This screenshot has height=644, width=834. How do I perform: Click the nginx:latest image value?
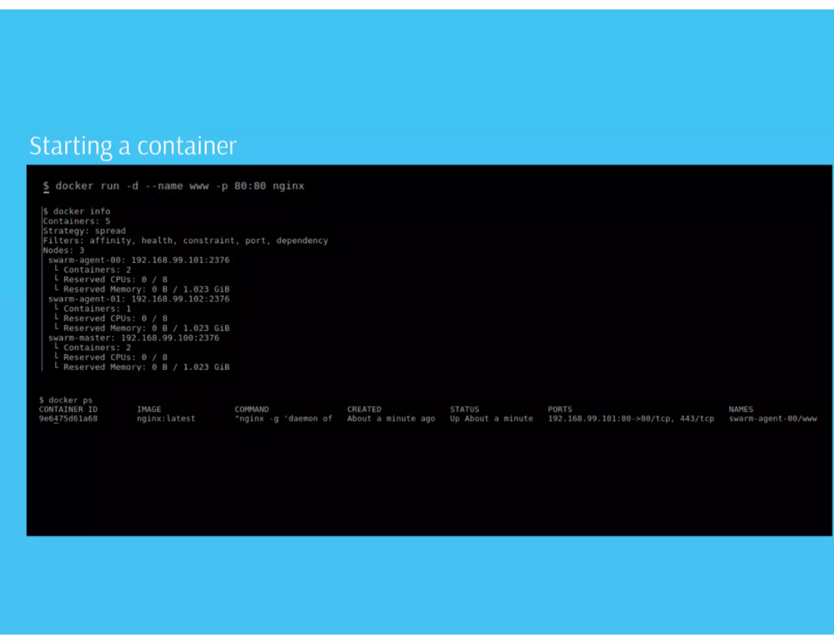coord(166,419)
